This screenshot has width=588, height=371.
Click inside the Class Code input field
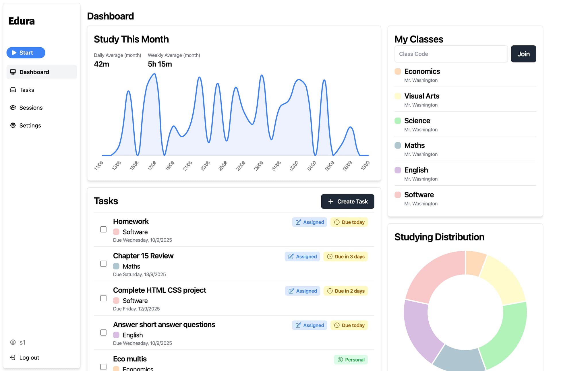tap(451, 54)
